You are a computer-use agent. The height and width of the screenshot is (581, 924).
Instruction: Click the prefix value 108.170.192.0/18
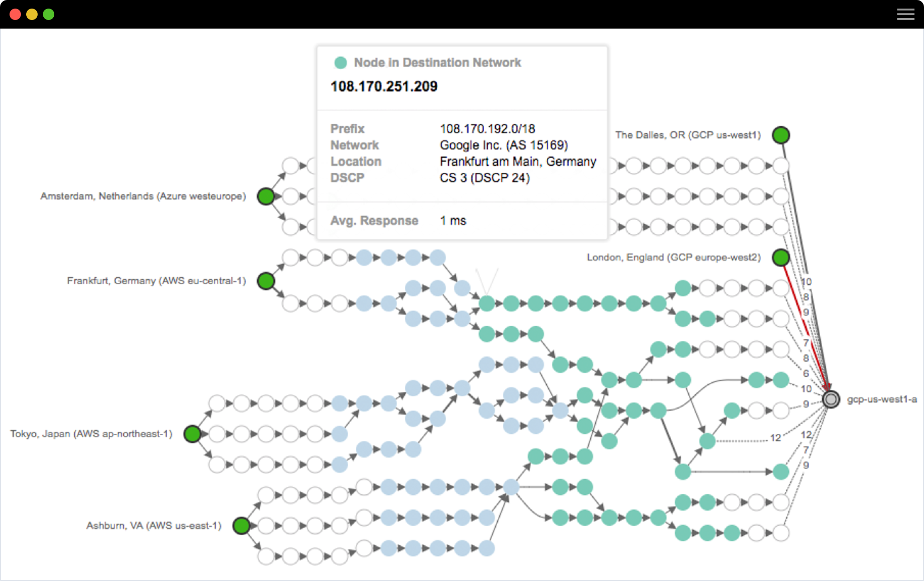(487, 129)
